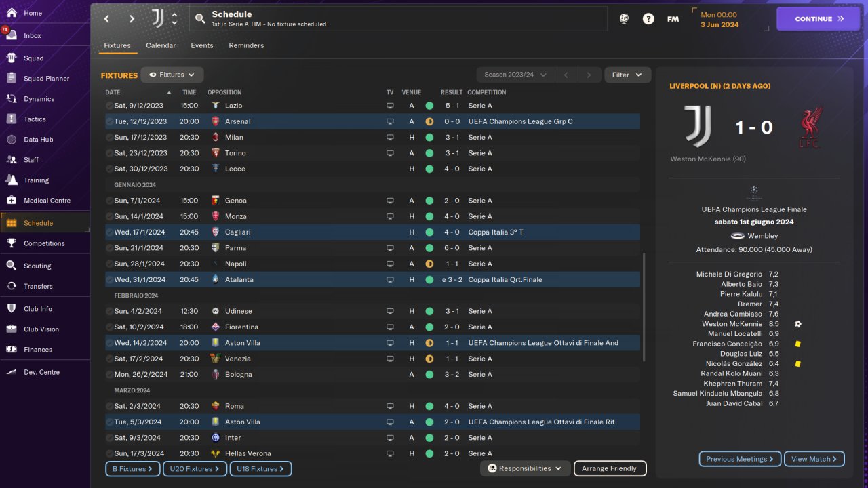The image size is (868, 488).
Task: Click the Transfers arrows icon
Action: 11,286
